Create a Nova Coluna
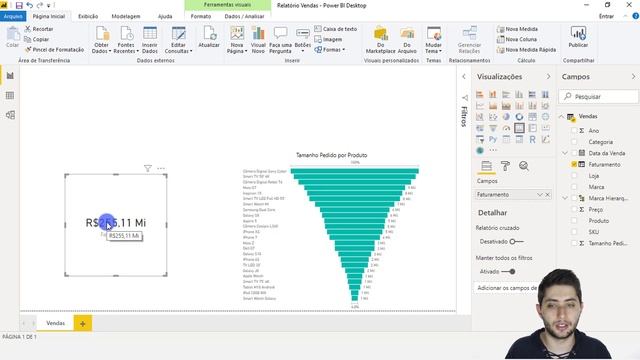The width and height of the screenshot is (640, 360). point(517,40)
